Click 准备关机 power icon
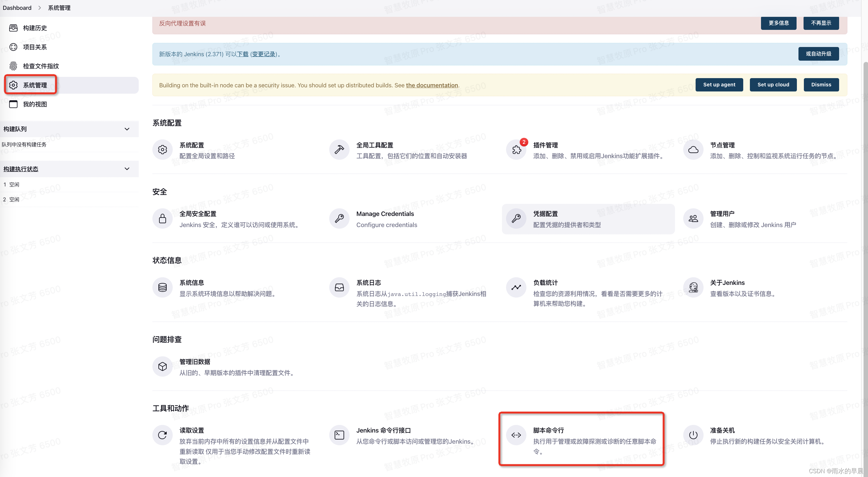 point(693,435)
